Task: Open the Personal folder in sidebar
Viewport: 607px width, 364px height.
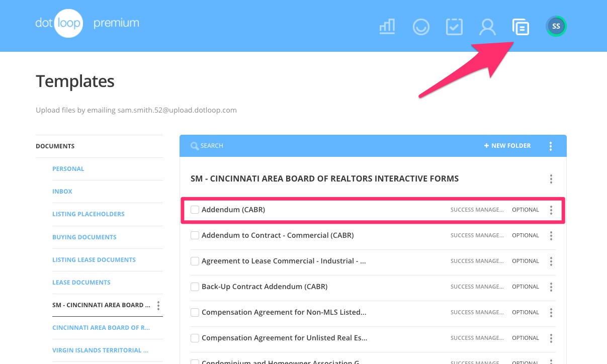Action: (68, 169)
